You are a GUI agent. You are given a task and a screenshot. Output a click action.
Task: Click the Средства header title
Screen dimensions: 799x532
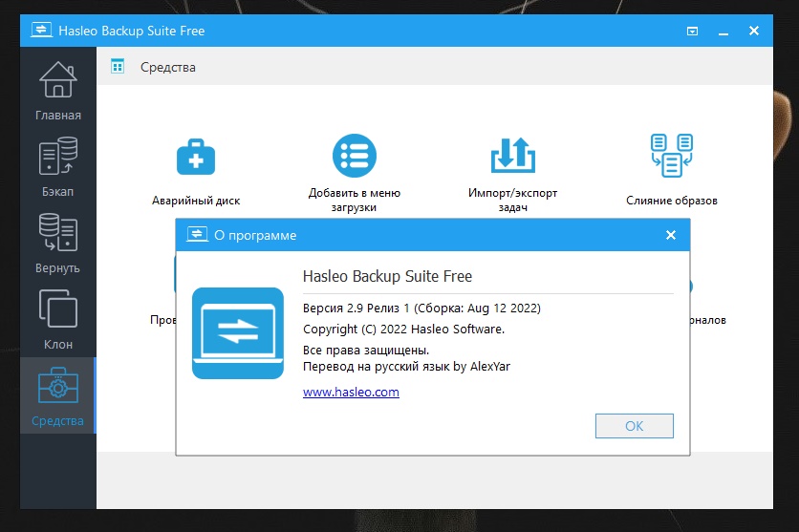pos(167,67)
